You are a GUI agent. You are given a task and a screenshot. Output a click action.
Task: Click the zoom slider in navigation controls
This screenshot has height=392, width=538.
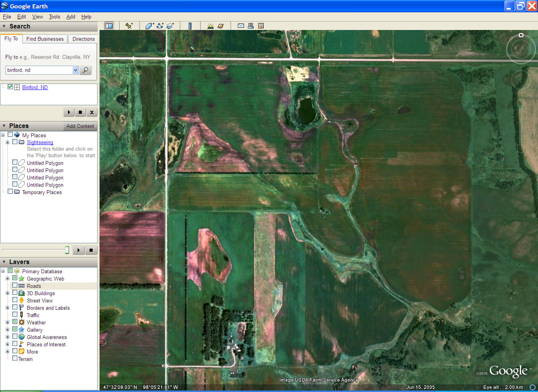[x=521, y=125]
